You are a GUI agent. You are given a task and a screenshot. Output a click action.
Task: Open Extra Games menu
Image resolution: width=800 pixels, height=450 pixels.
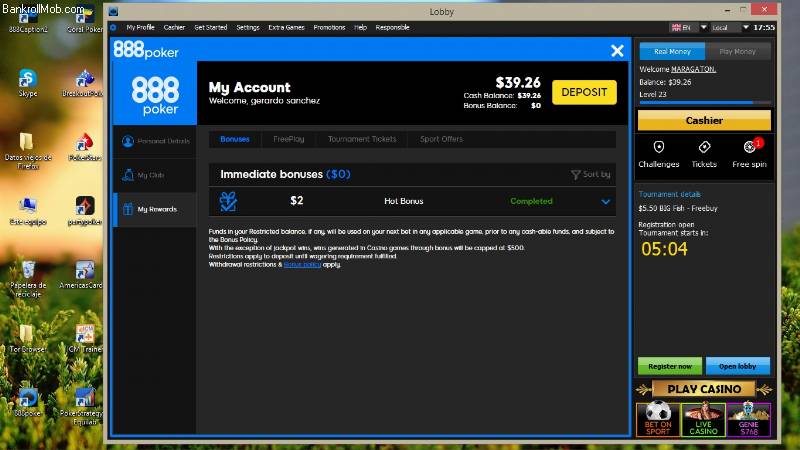coord(286,28)
